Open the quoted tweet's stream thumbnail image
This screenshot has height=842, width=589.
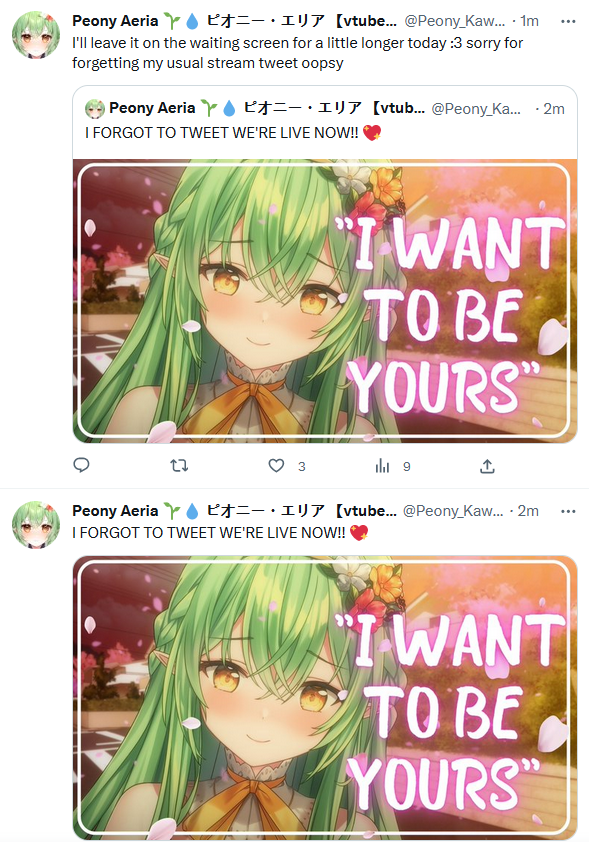(325, 301)
